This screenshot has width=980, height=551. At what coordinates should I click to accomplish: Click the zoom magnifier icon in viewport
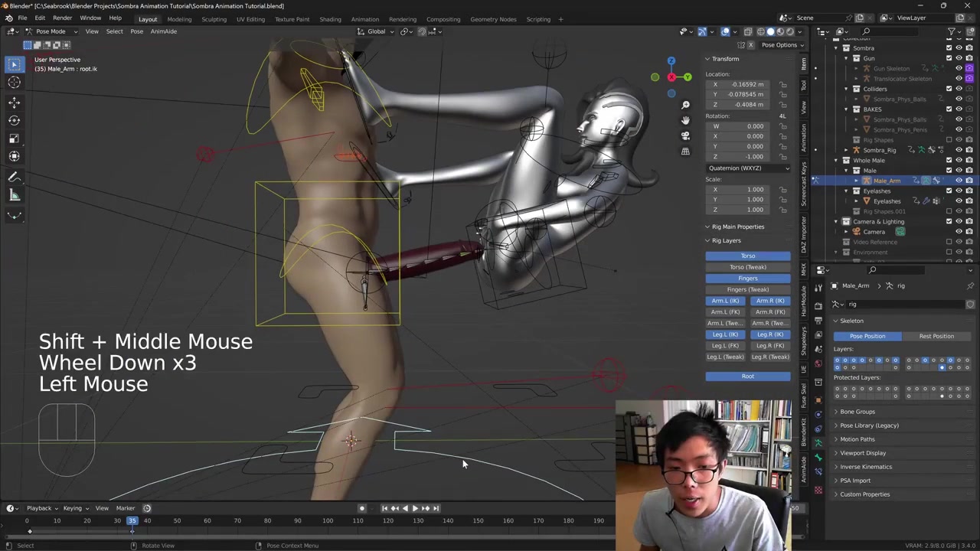click(685, 105)
